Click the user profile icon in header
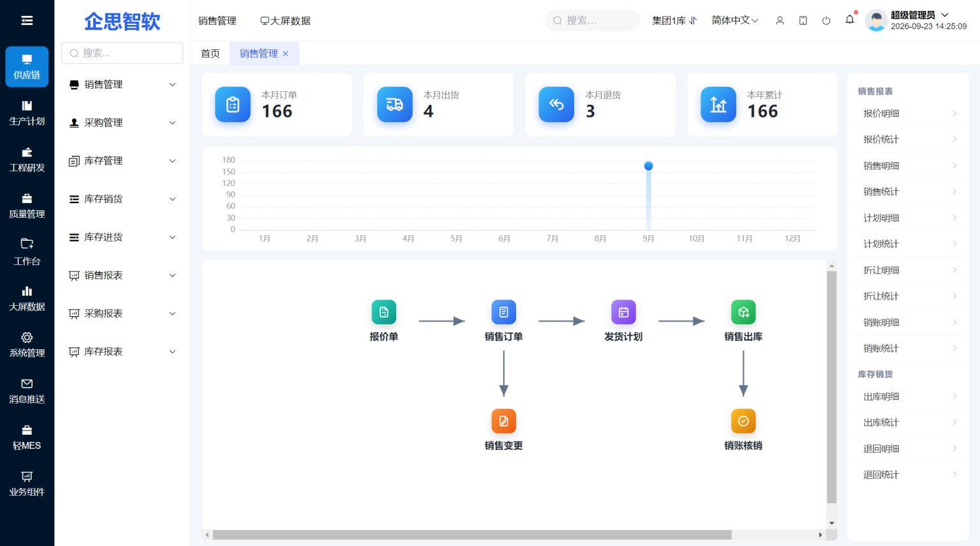 pos(780,20)
